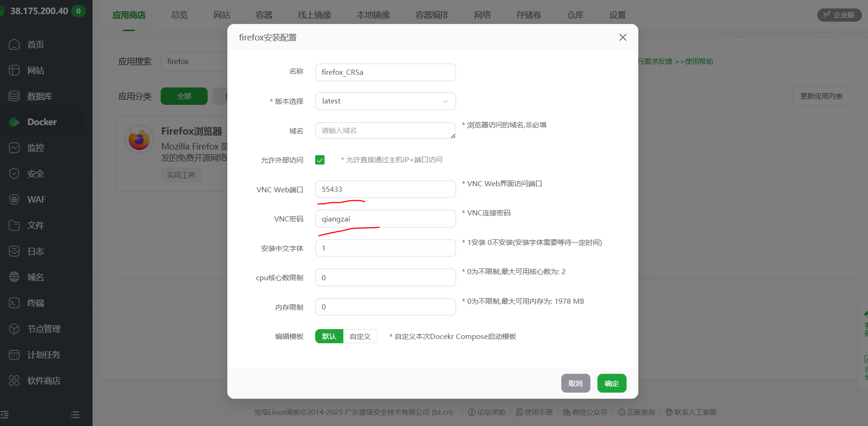Close the firefox install configuration dialog
The image size is (868, 426).
[623, 37]
